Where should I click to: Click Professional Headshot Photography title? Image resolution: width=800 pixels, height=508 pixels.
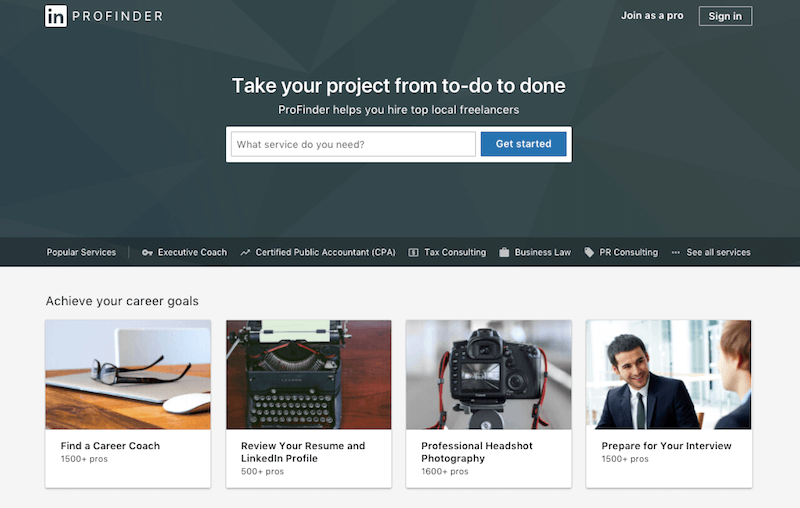pyautogui.click(x=477, y=452)
